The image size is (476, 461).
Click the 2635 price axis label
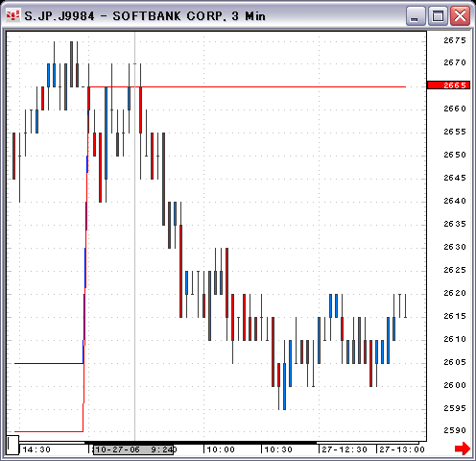tap(455, 224)
